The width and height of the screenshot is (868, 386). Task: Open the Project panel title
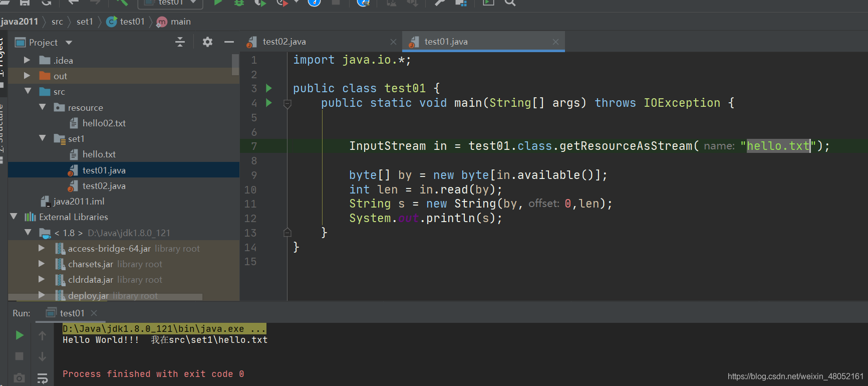pos(43,43)
